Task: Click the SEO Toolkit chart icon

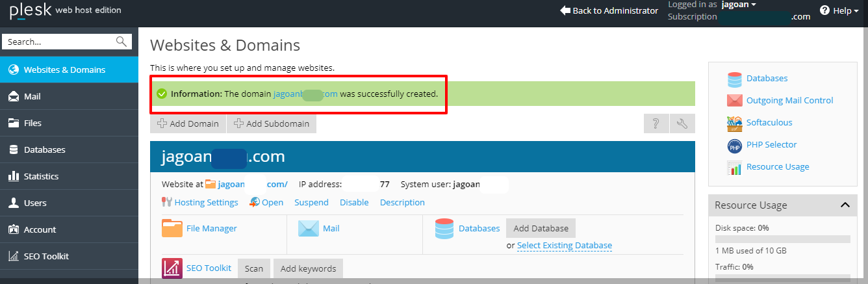Action: coord(172,268)
